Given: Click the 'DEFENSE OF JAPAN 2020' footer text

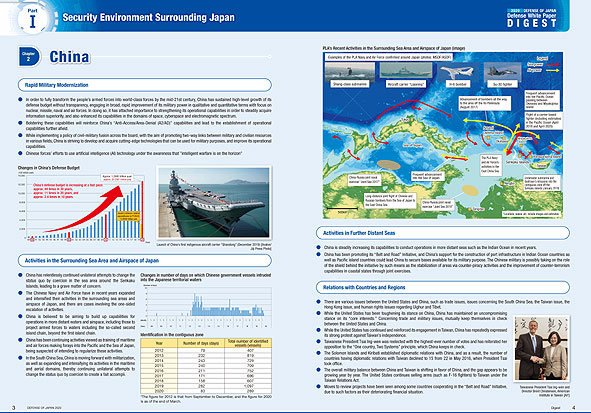Looking at the screenshot, I should tap(44, 408).
